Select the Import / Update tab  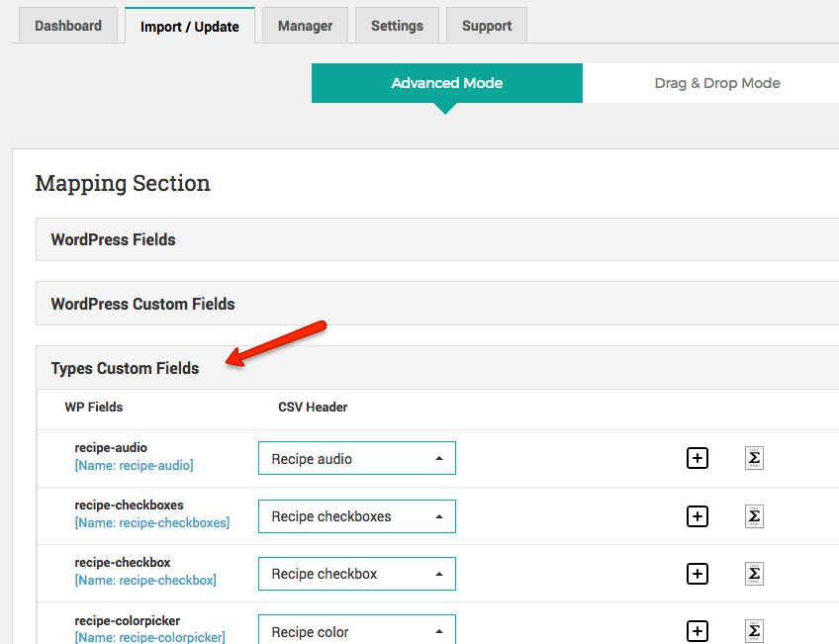(189, 26)
